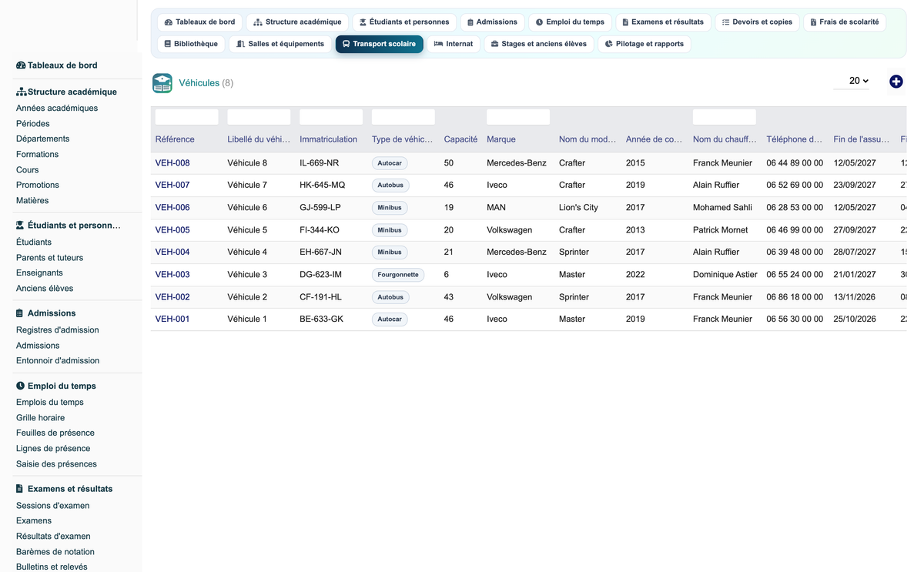Sort by the Téléphone du chauffeur header
924x572 pixels.
795,139
